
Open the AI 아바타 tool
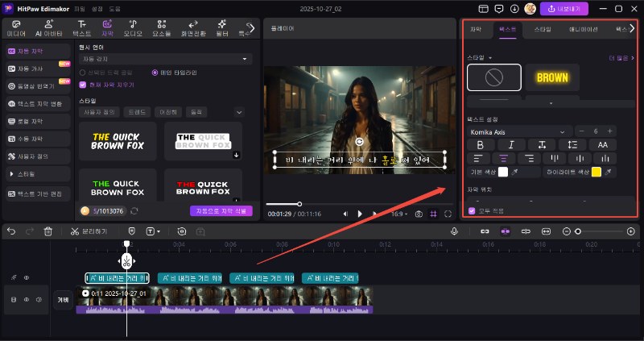tap(47, 30)
